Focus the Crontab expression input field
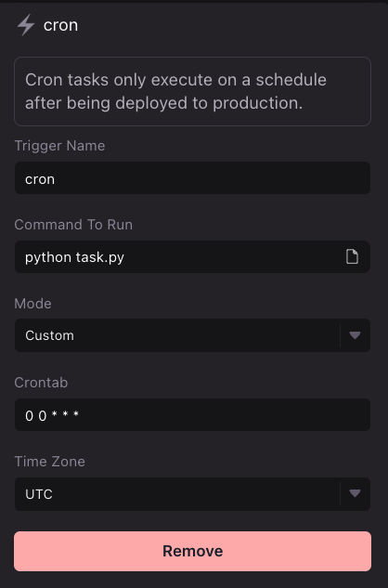Screen dimensions: 388x588 coord(192,414)
